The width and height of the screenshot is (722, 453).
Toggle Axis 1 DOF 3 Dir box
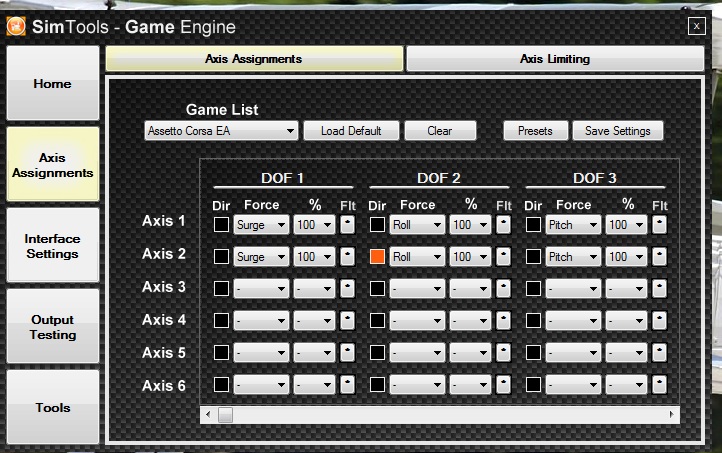(533, 225)
